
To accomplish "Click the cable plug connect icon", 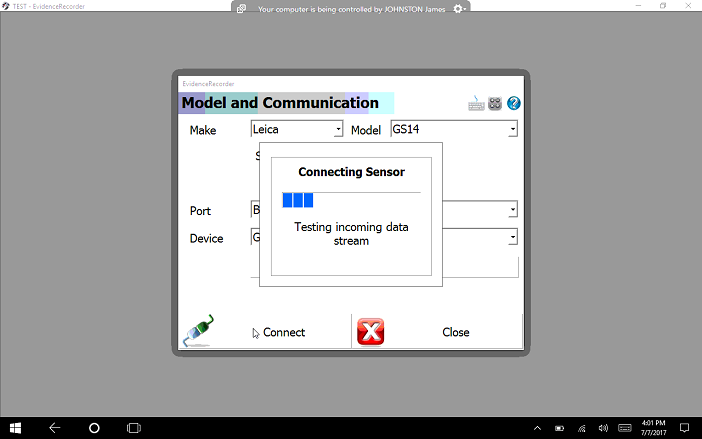I will pyautogui.click(x=198, y=332).
